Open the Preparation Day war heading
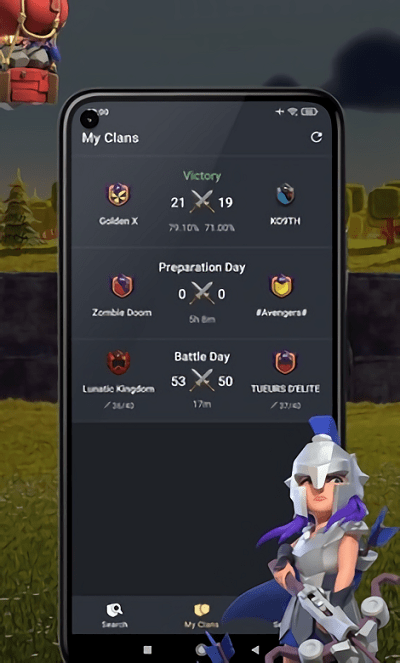Screen dimensions: 400x663 [x=202, y=268]
